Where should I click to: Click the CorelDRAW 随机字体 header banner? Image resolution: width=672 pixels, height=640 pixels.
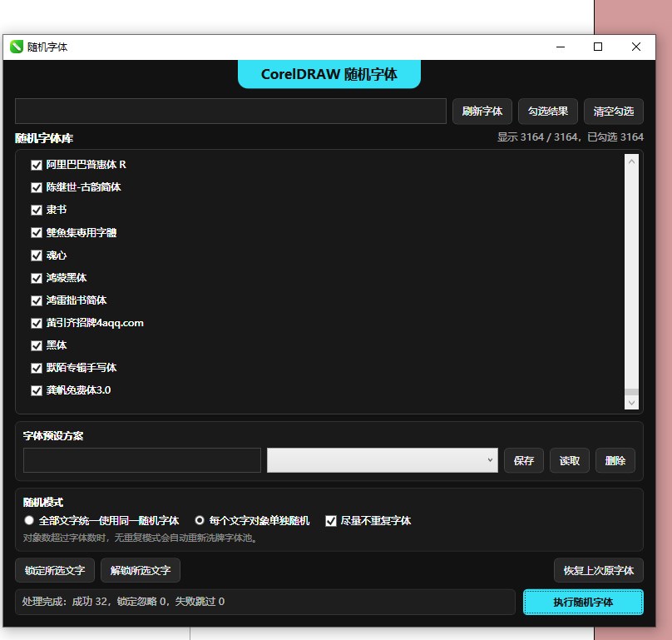(329, 74)
